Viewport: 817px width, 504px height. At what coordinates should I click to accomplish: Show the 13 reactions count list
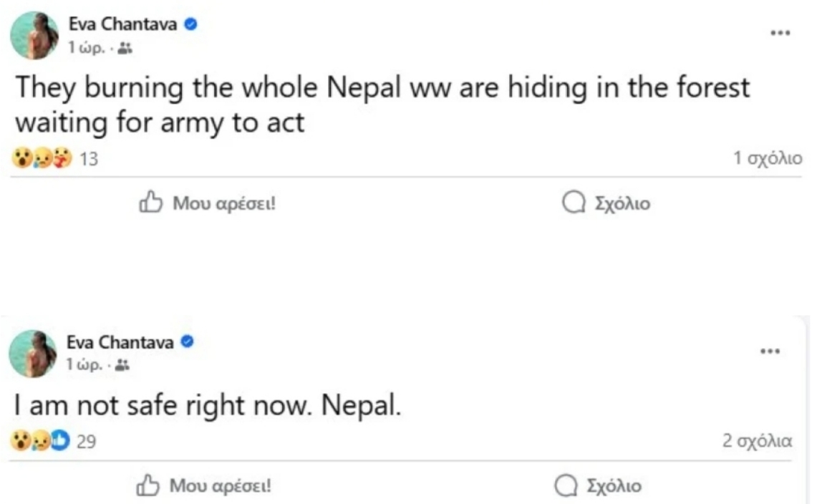click(88, 160)
